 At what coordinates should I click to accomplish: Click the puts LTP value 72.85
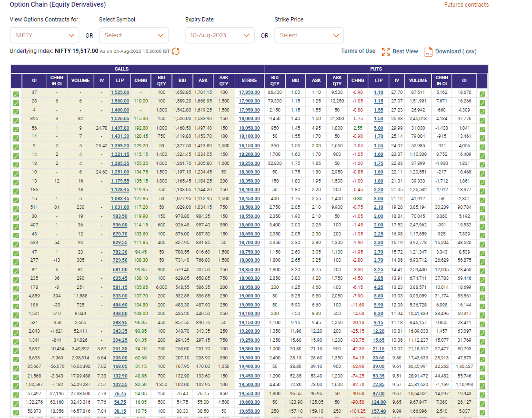379,384
